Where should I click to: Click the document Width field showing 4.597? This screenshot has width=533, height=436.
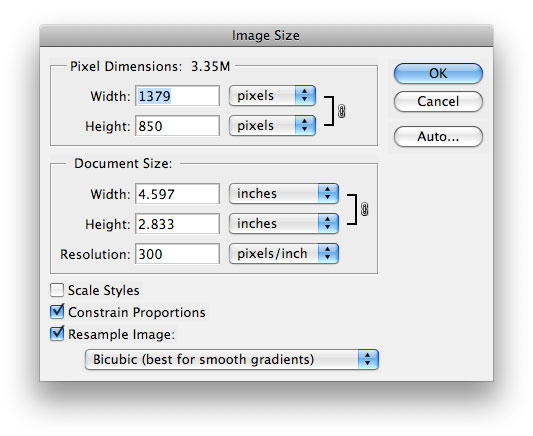tap(177, 194)
